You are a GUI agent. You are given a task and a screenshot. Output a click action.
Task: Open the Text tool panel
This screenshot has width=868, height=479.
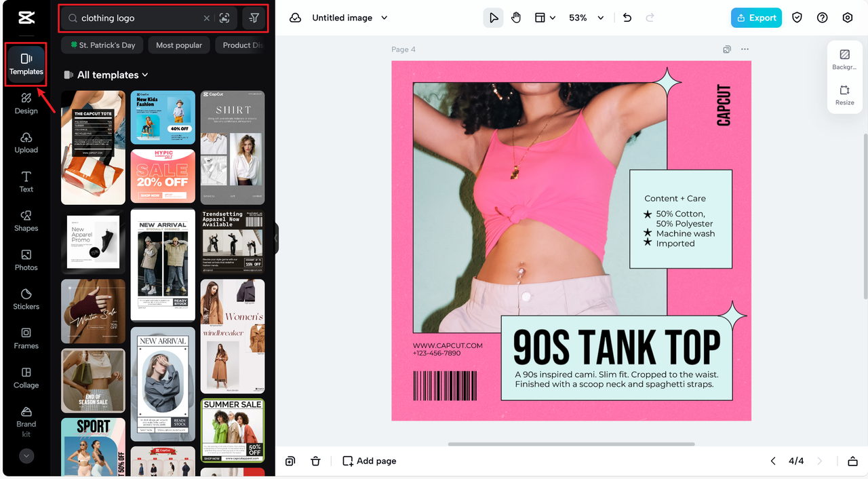coord(26,182)
